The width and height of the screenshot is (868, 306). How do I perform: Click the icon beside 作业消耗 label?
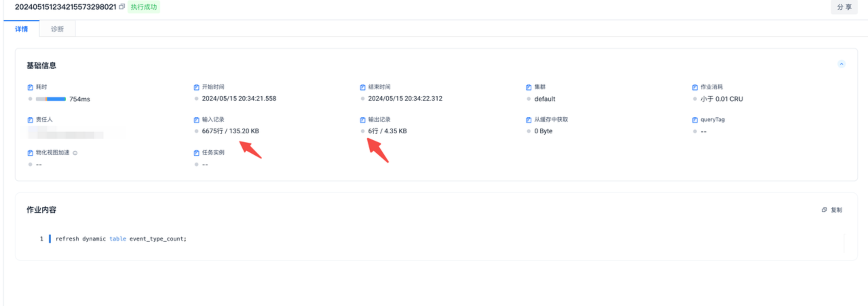pyautogui.click(x=695, y=88)
